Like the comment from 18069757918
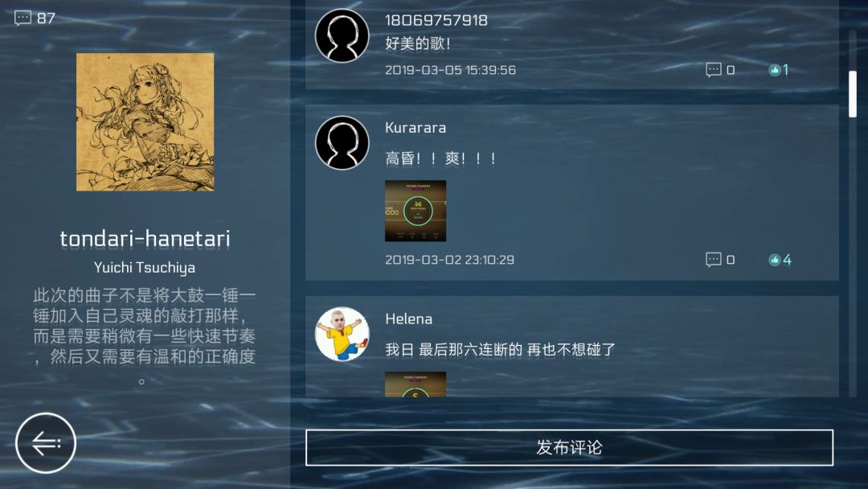This screenshot has width=868, height=489. [x=778, y=70]
